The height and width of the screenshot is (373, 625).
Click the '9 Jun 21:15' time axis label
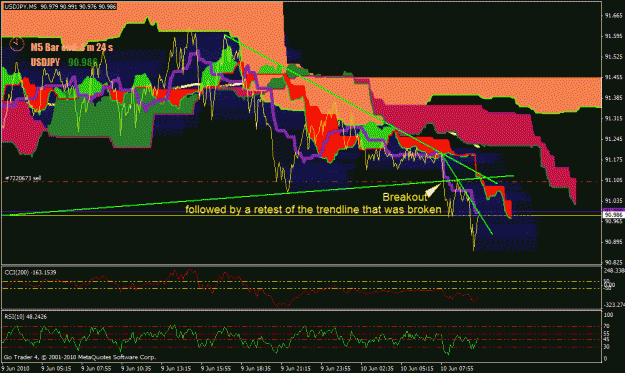(x=297, y=369)
